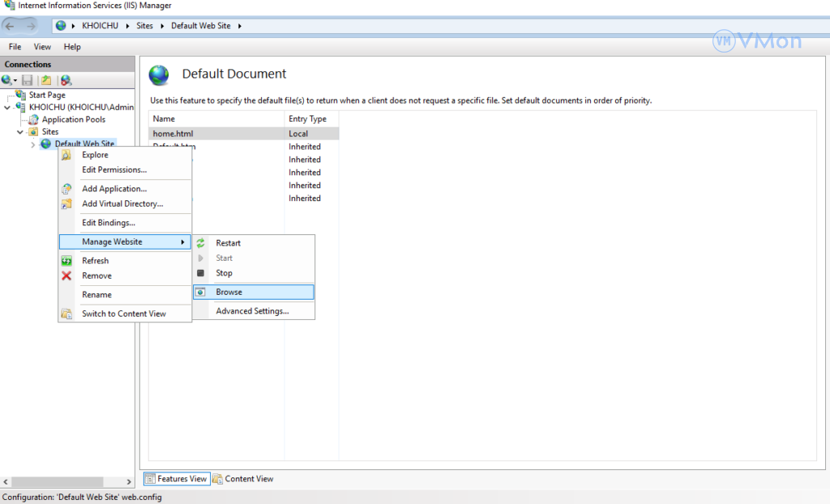This screenshot has width=830, height=504.
Task: Collapse the Sites tree node
Action: pyautogui.click(x=20, y=131)
